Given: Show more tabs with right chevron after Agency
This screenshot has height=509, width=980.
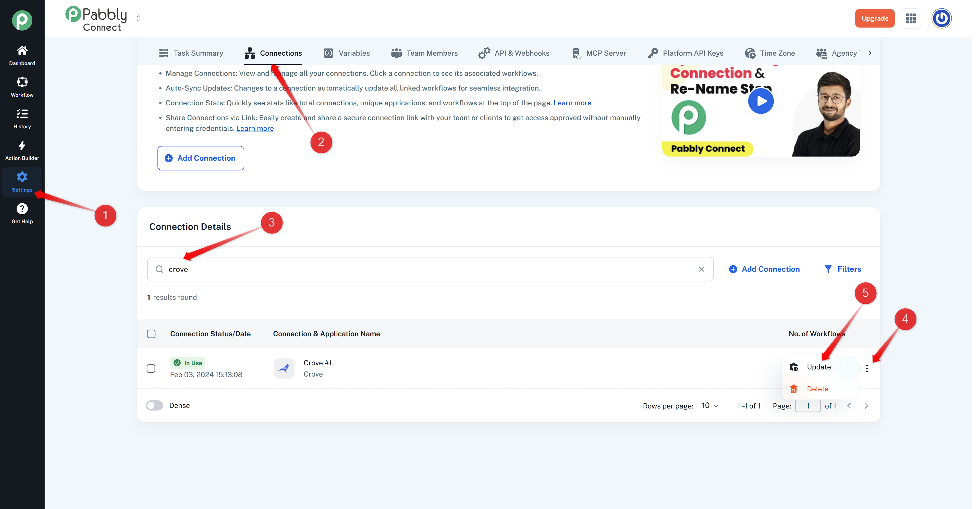Looking at the screenshot, I should (870, 53).
